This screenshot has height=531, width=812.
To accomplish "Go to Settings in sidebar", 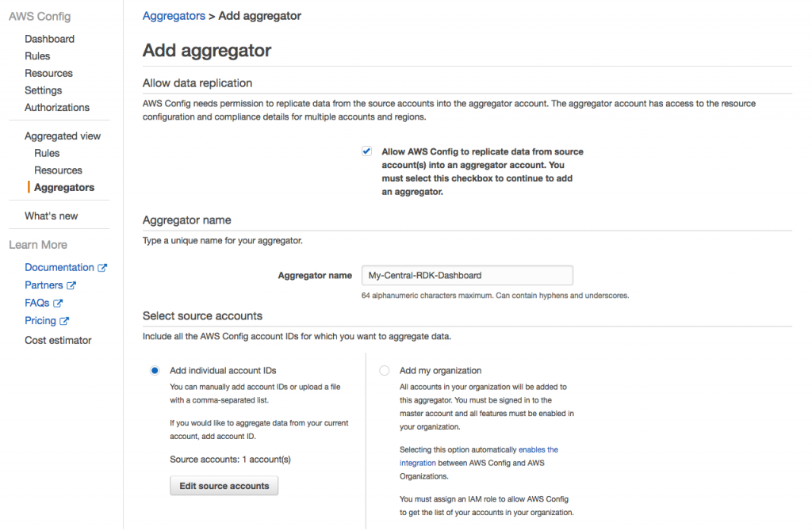I will pyautogui.click(x=44, y=90).
